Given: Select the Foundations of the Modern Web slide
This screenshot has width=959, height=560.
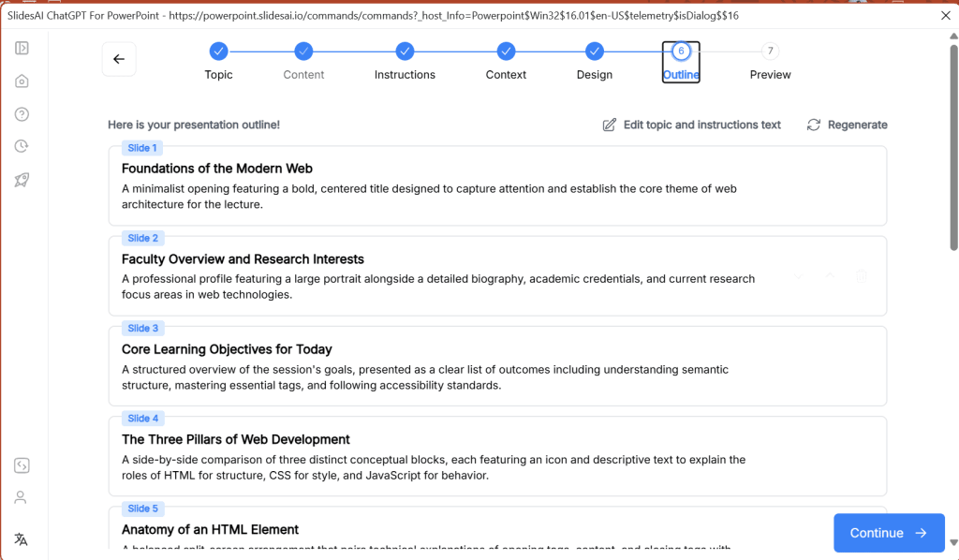Looking at the screenshot, I should point(497,185).
